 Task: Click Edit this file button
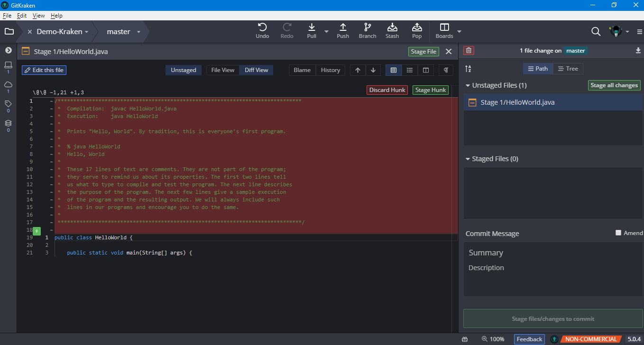click(x=44, y=70)
